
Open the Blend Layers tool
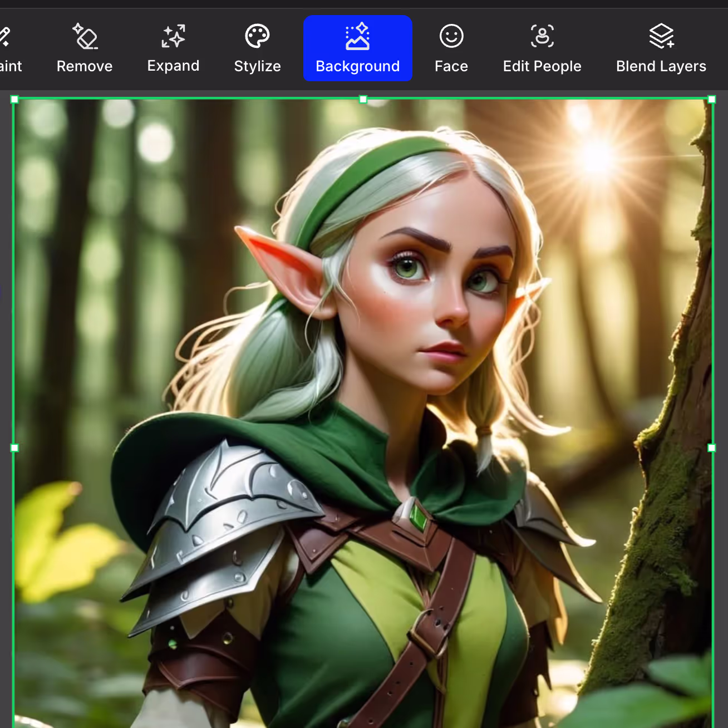tap(661, 49)
